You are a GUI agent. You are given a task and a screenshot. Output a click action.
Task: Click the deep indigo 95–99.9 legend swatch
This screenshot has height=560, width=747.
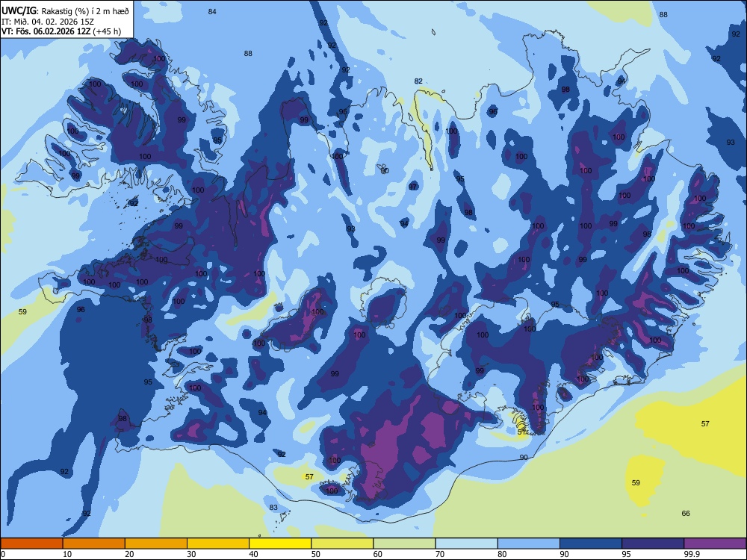653,544
